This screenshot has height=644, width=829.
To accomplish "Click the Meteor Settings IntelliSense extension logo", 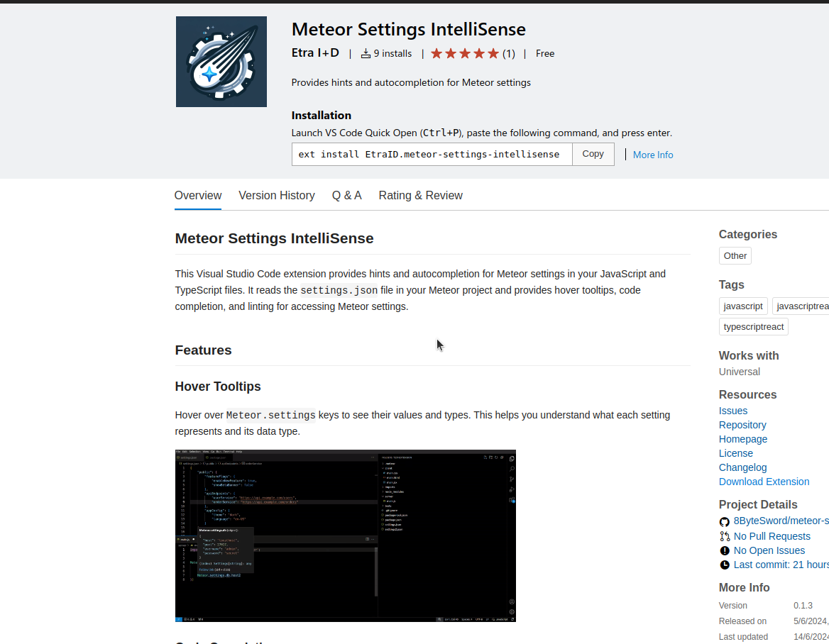I will pyautogui.click(x=221, y=61).
